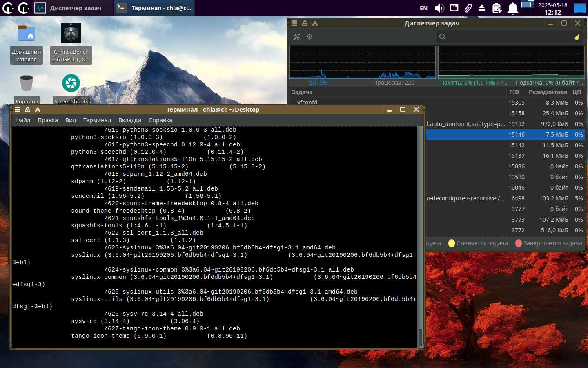This screenshot has width=588, height=368.
Task: Open the Terminal window's hamburger menu icon
Action: 17,110
